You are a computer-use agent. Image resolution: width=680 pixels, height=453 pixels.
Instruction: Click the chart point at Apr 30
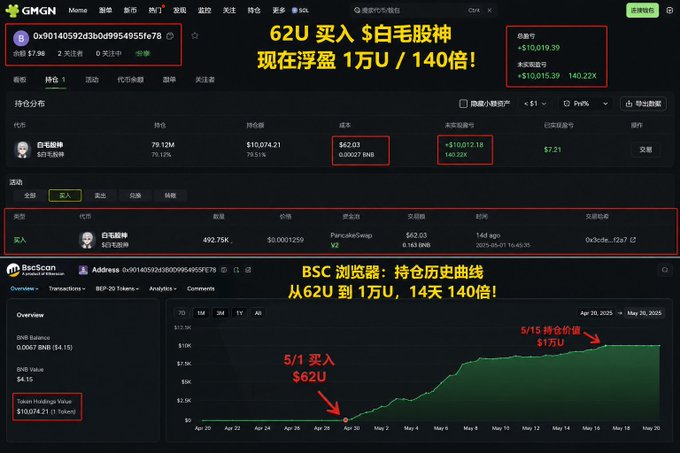(345, 420)
